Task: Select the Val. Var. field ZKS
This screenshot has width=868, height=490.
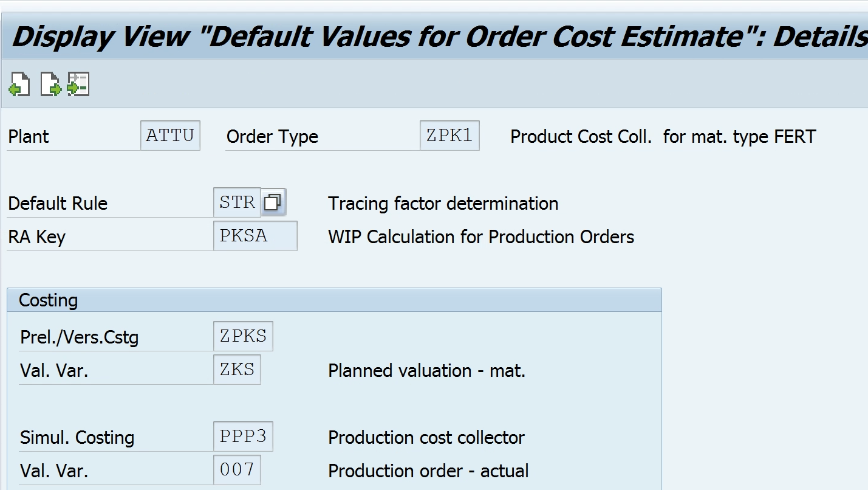Action: pyautogui.click(x=237, y=370)
